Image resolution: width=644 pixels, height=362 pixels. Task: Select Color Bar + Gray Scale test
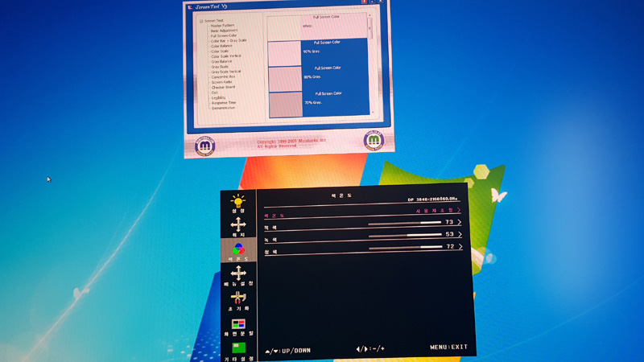tap(229, 40)
